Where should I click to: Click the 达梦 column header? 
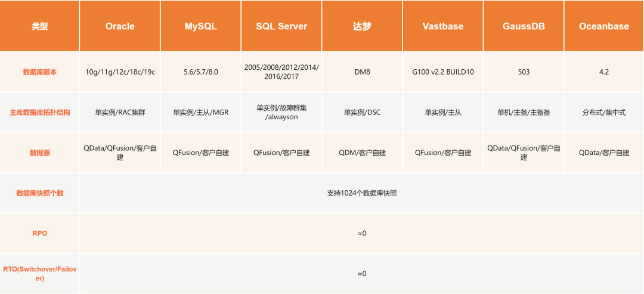point(362,26)
